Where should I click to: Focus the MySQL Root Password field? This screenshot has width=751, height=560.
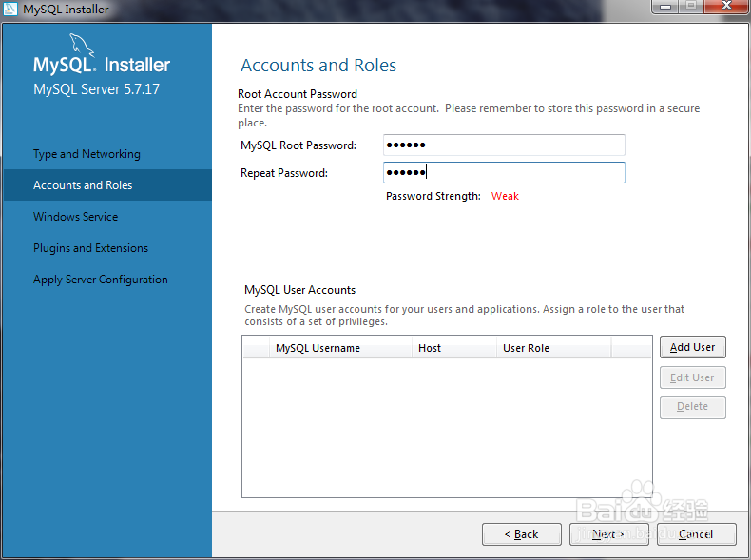click(504, 145)
